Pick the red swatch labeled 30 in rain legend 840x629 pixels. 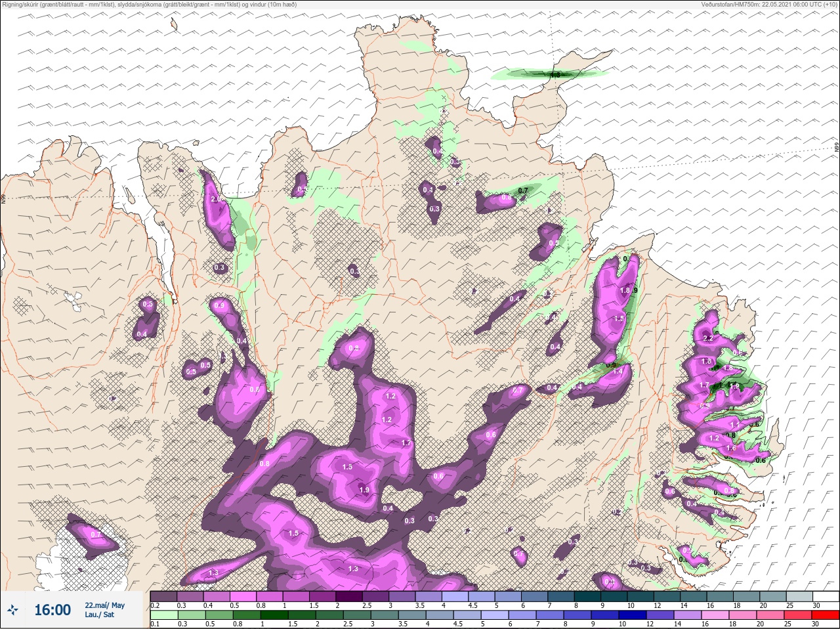pos(826,616)
